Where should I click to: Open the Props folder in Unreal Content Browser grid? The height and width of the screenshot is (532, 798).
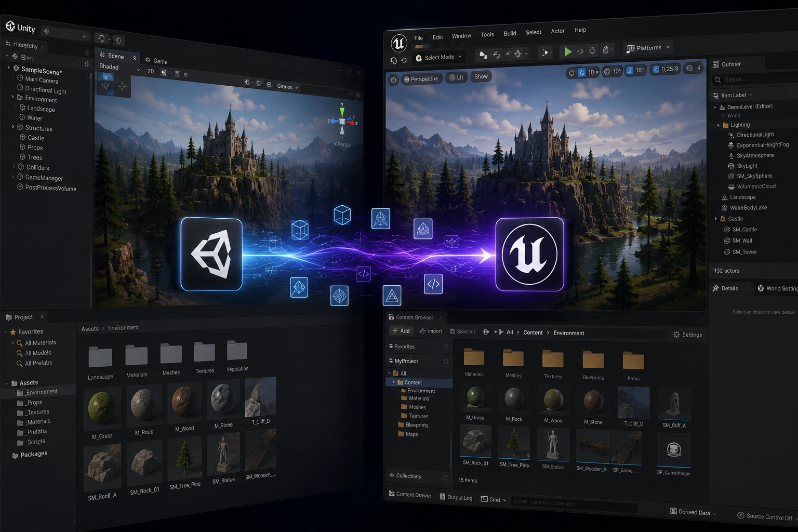pos(633,361)
